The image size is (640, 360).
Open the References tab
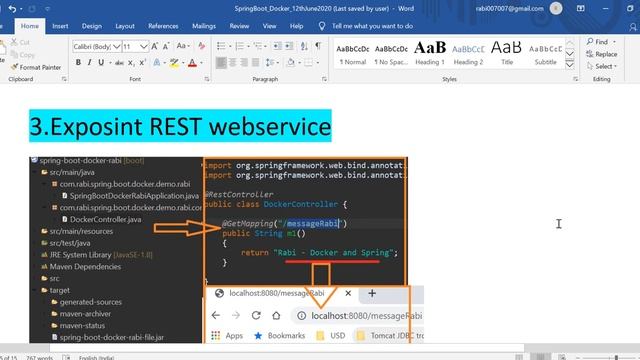click(x=163, y=26)
